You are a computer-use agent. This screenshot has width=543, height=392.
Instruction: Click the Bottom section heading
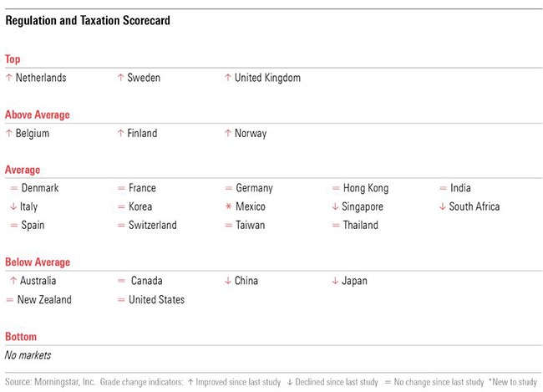21,336
